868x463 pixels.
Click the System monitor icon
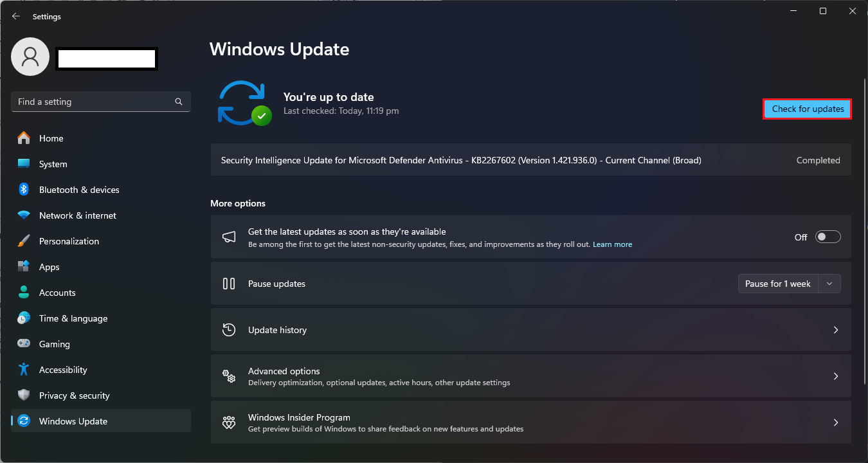coord(24,164)
